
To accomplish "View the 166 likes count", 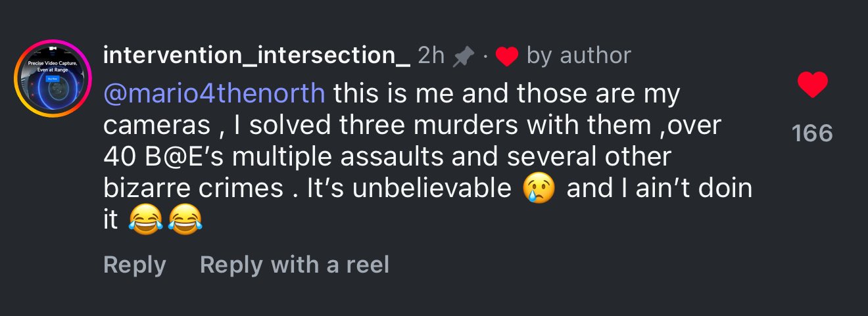I will (812, 134).
